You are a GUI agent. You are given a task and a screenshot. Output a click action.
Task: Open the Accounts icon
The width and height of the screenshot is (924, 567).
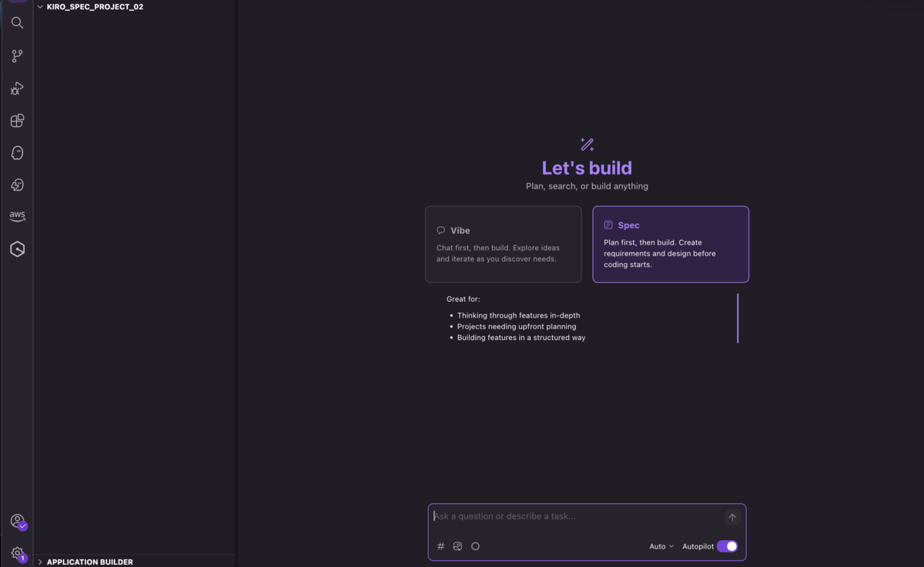click(18, 522)
